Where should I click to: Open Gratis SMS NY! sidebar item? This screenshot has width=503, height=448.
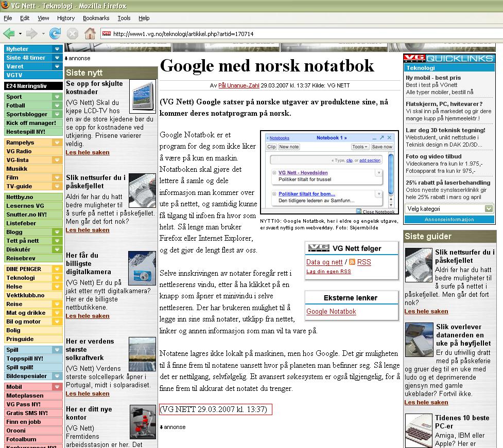(x=33, y=413)
